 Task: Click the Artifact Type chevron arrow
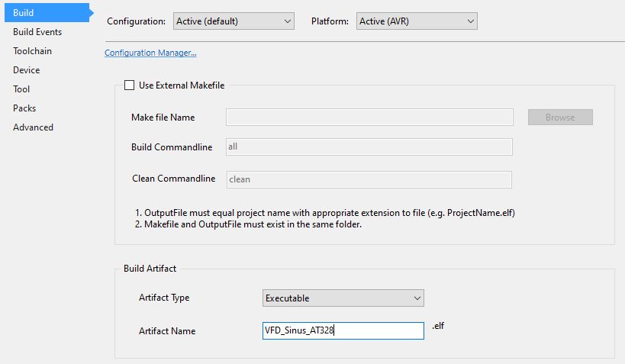tap(417, 298)
